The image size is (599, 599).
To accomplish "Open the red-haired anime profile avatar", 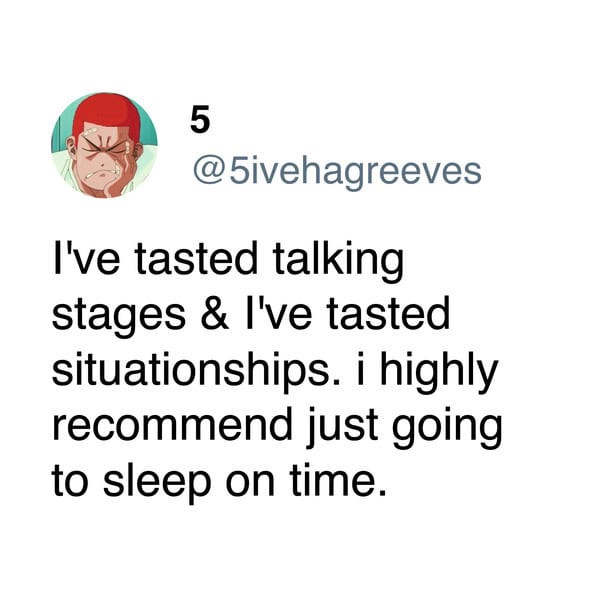I will click(x=104, y=145).
